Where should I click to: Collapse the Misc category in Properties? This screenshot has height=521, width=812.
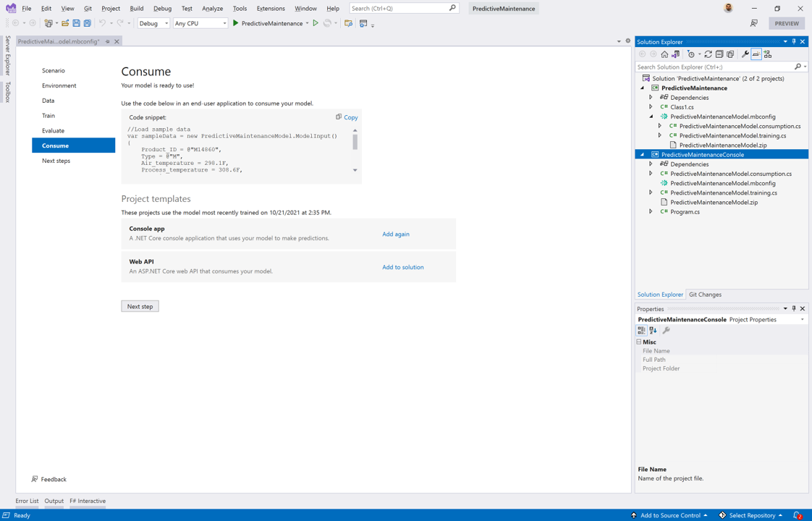639,342
